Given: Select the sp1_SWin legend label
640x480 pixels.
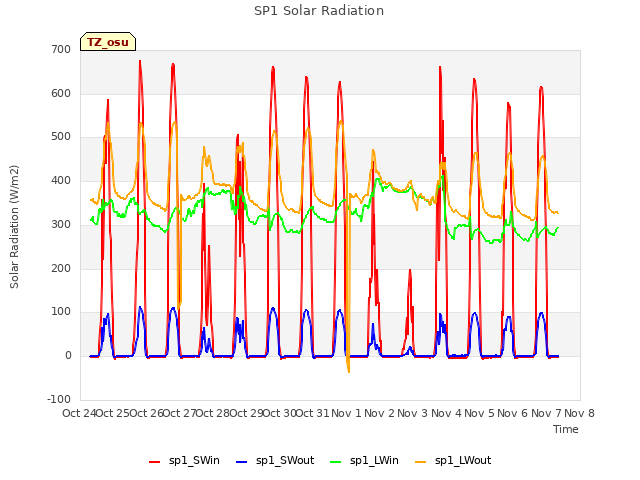Looking at the screenshot, I should point(194,460).
